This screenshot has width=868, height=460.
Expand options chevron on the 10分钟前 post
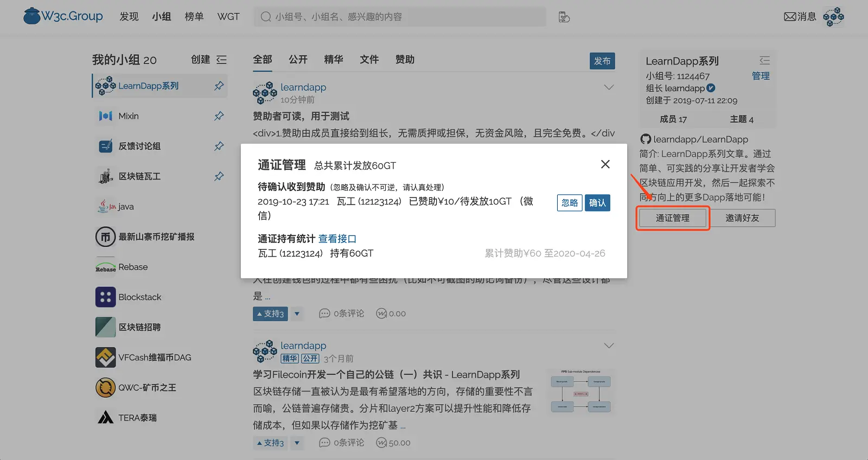click(x=609, y=87)
